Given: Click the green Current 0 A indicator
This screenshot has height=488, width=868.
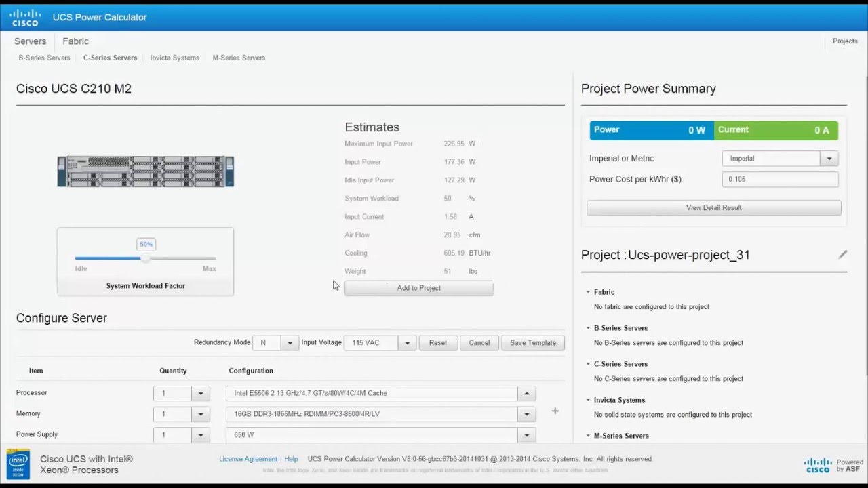Looking at the screenshot, I should pyautogui.click(x=776, y=130).
